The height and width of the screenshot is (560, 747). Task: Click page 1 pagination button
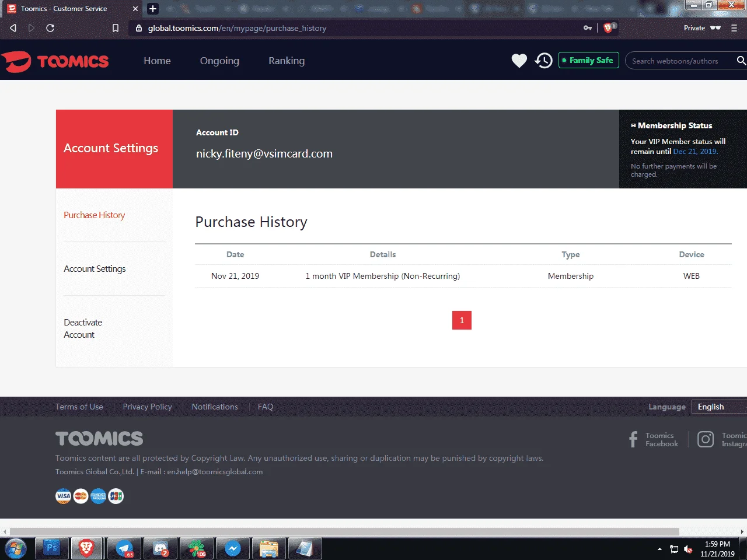[462, 320]
